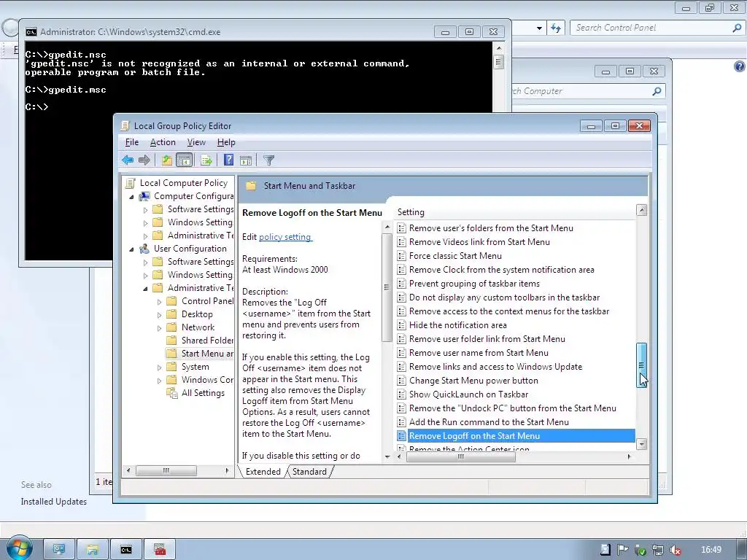Open Windows Explorer from the taskbar
747x560 pixels.
click(93, 550)
